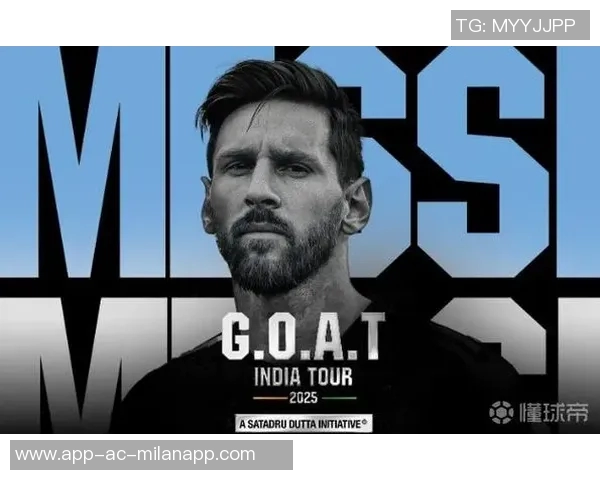Open the www.app-ac-milanapp.com link

[152, 455]
